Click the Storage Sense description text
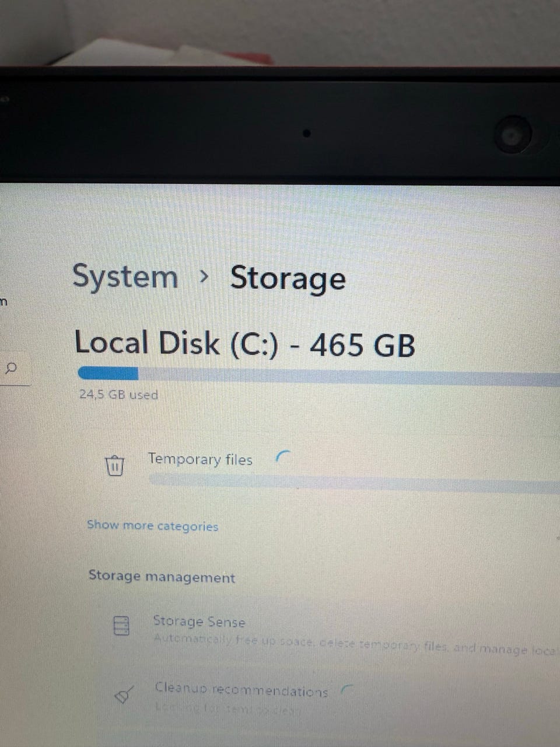 click(356, 645)
